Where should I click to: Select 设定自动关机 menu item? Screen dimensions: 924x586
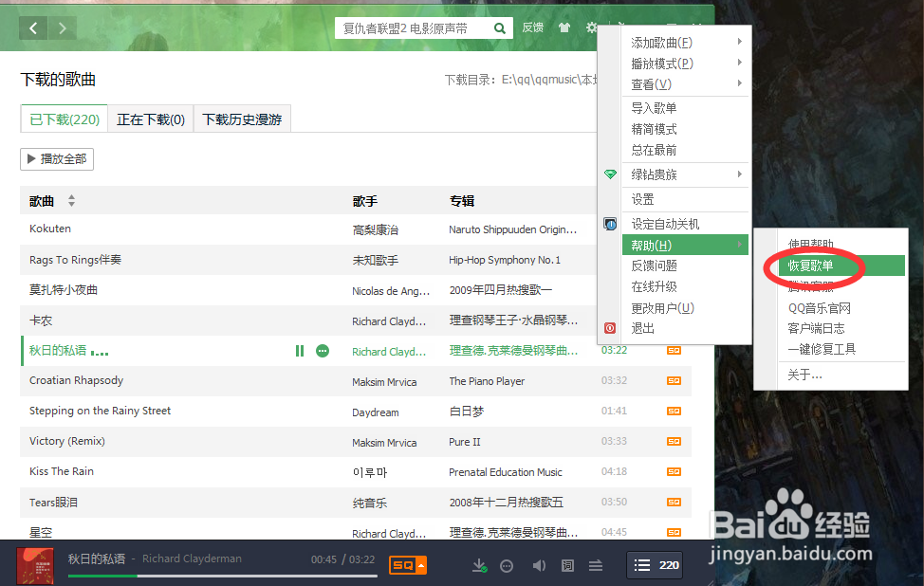[x=685, y=224]
